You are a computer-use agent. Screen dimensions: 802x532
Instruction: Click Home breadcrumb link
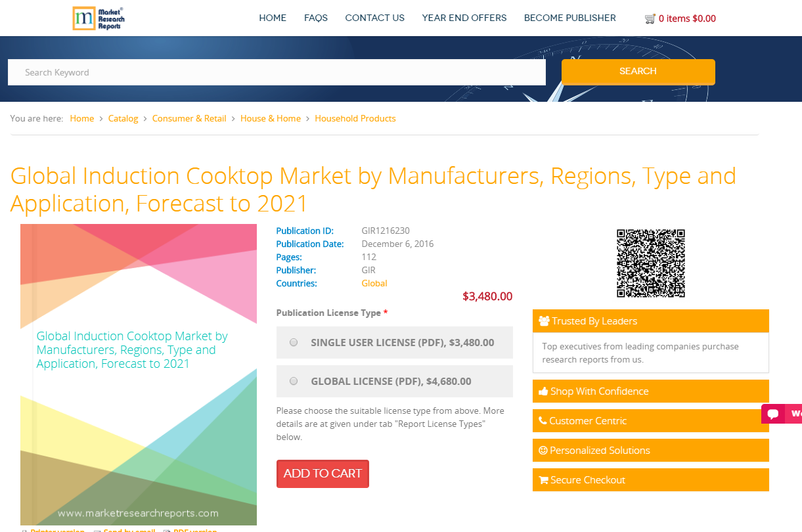pyautogui.click(x=82, y=118)
